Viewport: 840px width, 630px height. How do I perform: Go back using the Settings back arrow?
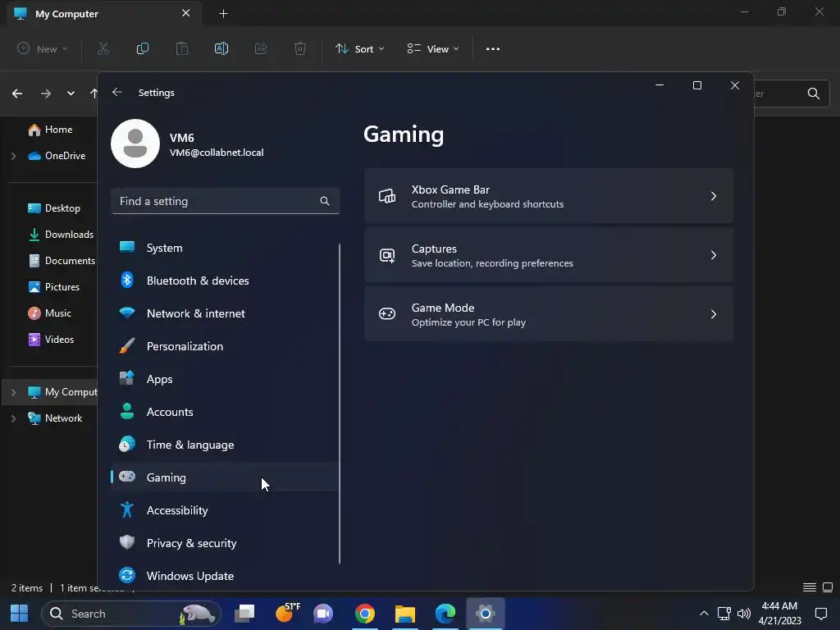117,92
